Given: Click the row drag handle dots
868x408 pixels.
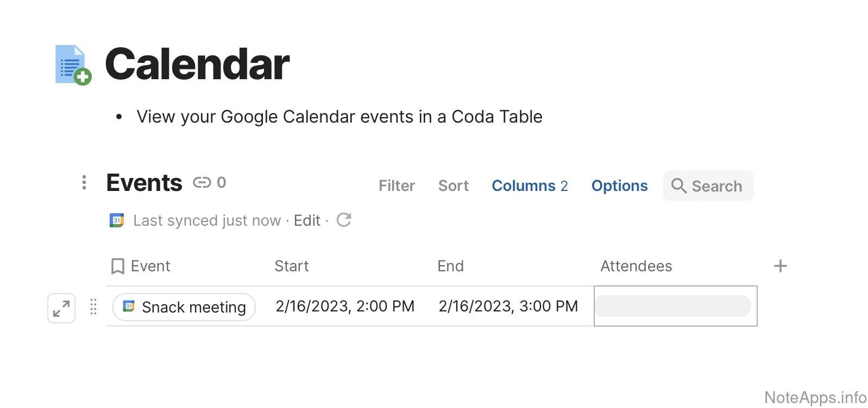Looking at the screenshot, I should (93, 307).
